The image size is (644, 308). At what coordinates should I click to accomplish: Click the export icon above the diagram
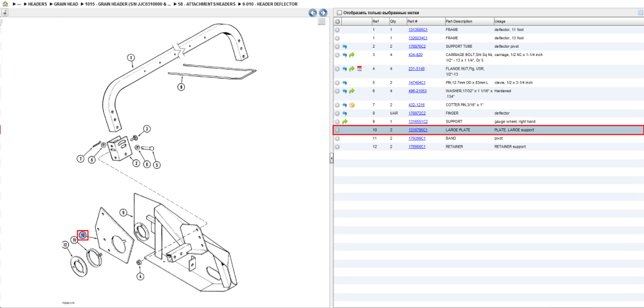(5, 12)
